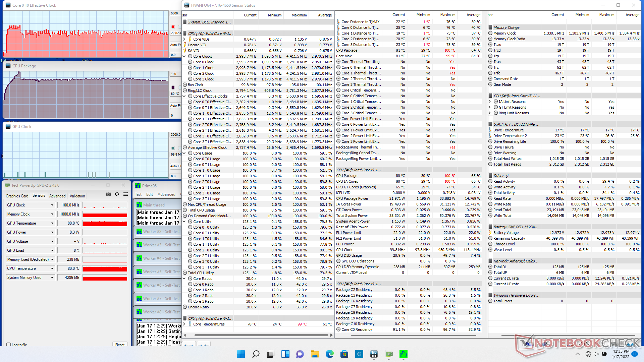This screenshot has width=644, height=362.
Task: Click the GPU-Z screenshot camera icon
Action: click(108, 194)
